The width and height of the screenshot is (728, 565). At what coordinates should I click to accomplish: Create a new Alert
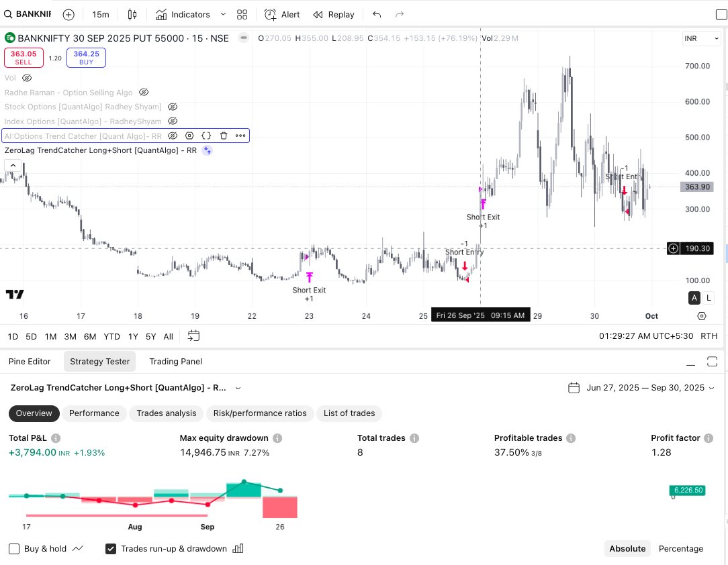pyautogui.click(x=282, y=14)
